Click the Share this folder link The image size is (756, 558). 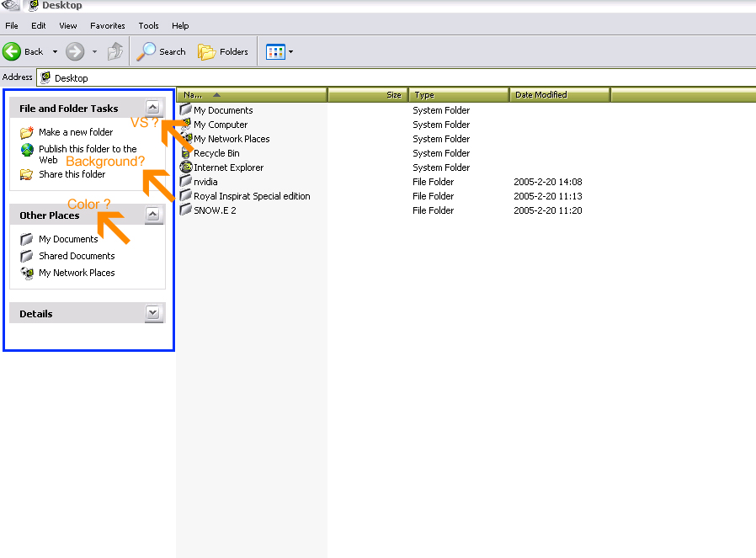(72, 174)
